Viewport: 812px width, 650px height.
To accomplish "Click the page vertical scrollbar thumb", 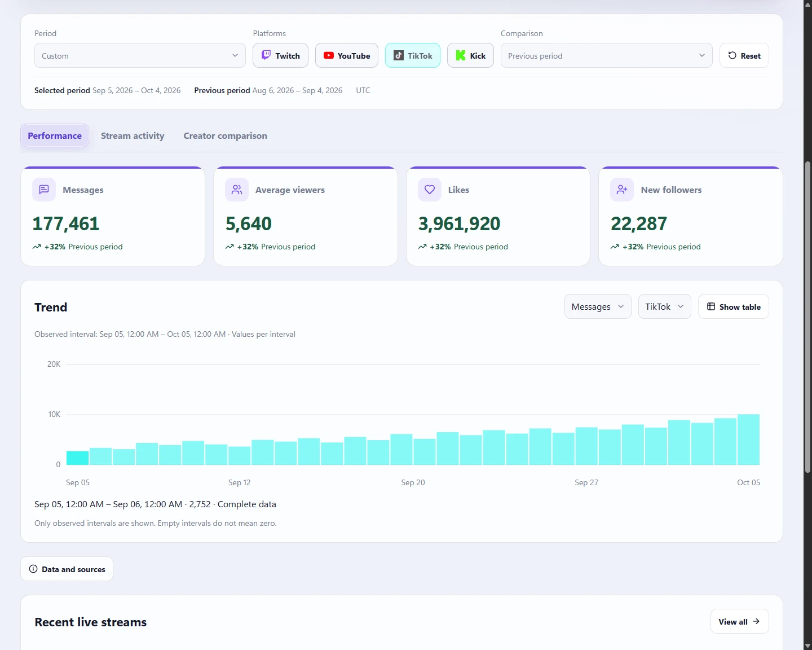I will 807,317.
